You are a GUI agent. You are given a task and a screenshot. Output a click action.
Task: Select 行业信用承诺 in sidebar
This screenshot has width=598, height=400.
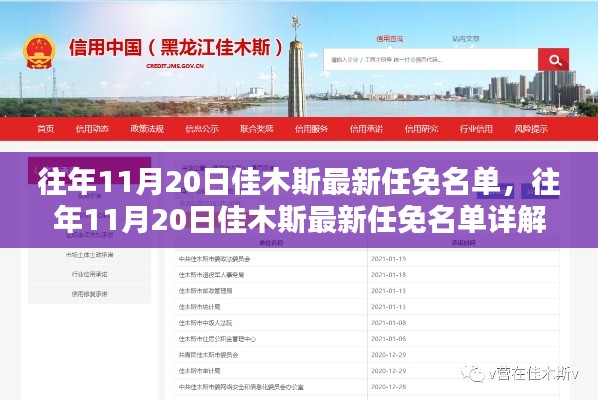pyautogui.click(x=90, y=274)
